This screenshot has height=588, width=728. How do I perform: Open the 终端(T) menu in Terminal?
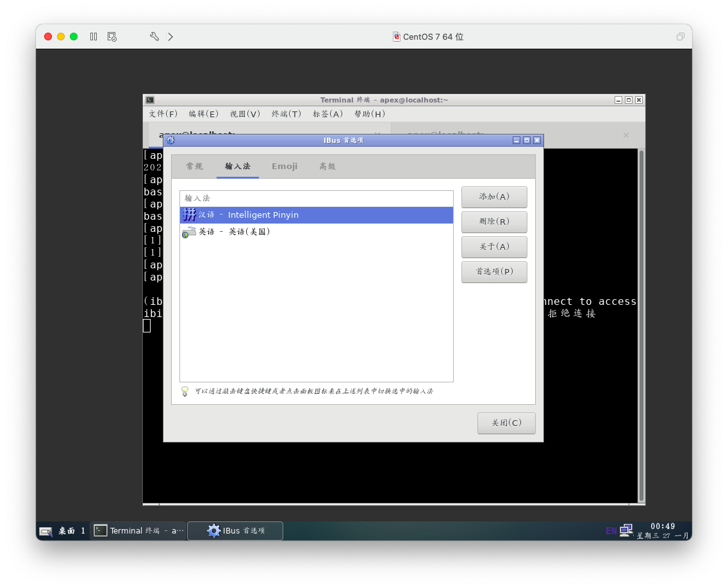(286, 114)
